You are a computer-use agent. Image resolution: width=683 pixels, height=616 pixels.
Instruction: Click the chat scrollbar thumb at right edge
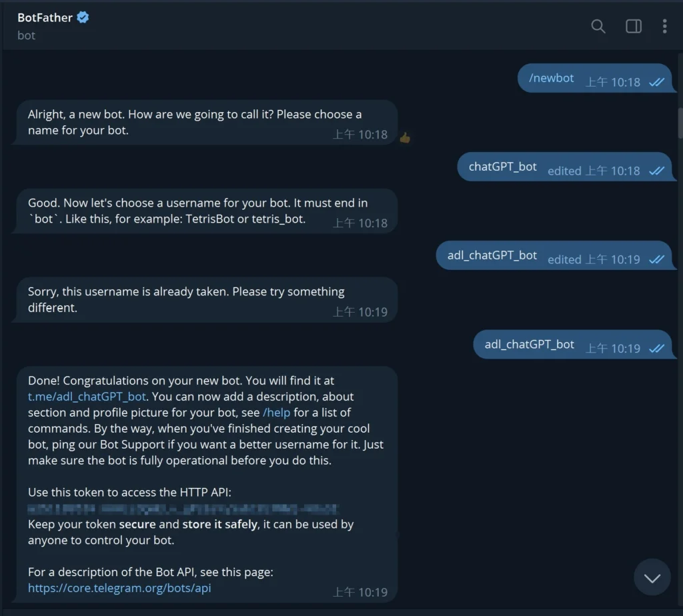click(x=680, y=123)
